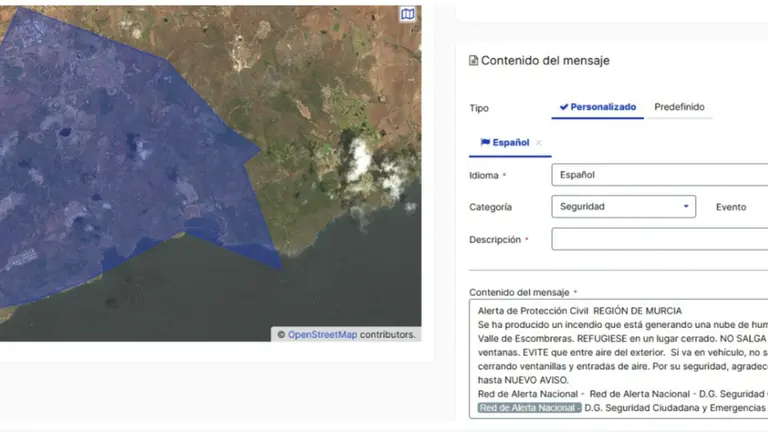Click the Idioma field showing Español
768x432 pixels.
pyautogui.click(x=658, y=174)
